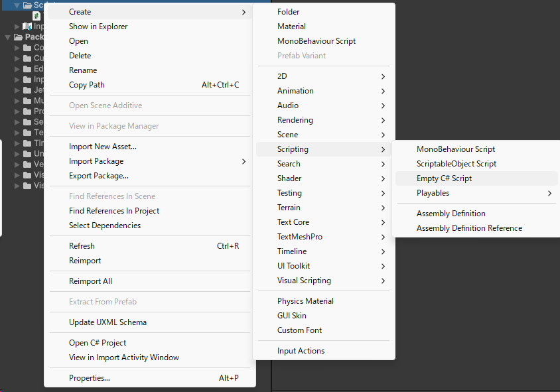The image size is (560, 392).
Task: Click the asset icon beside the Inp entry
Action: (27, 27)
